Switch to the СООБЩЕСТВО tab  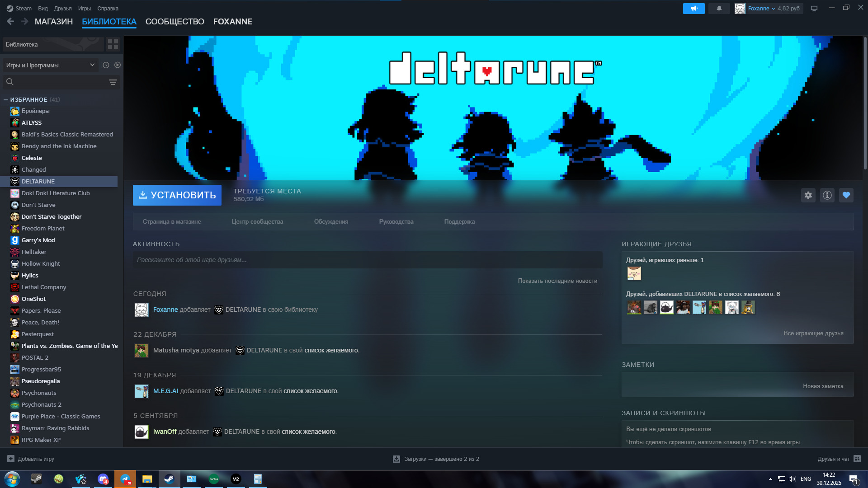[175, 22]
